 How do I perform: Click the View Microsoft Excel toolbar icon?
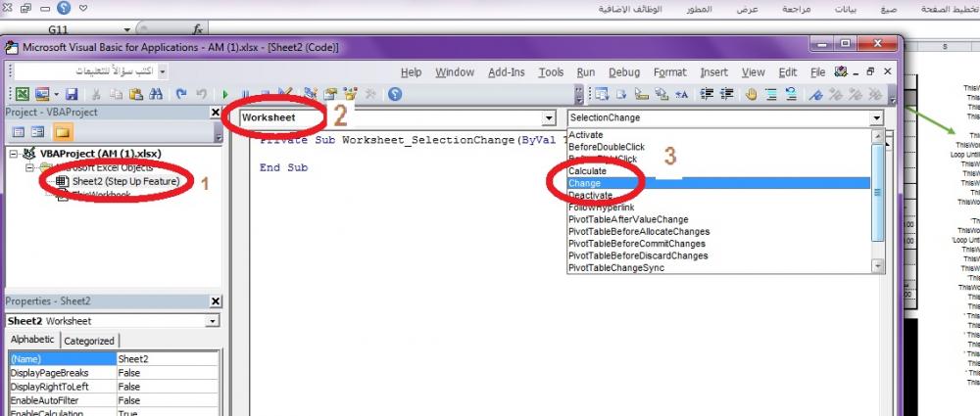coord(23,94)
